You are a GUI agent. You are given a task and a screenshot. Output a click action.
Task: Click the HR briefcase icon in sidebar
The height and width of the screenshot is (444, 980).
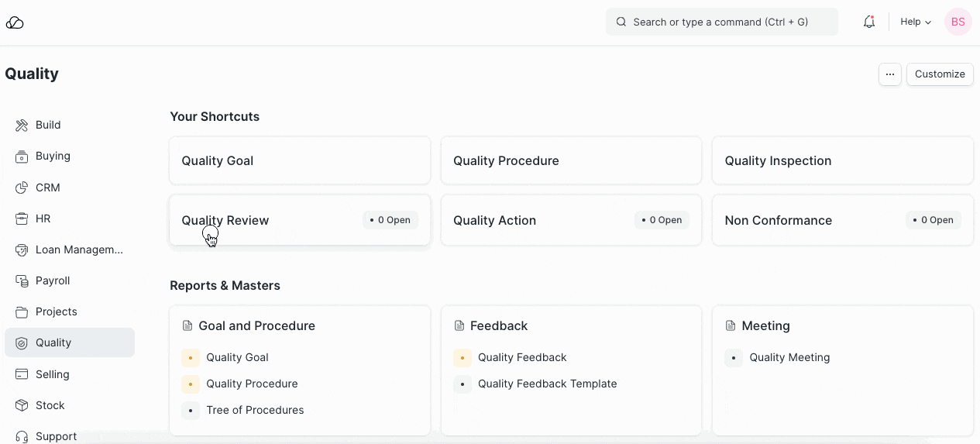[x=22, y=219]
